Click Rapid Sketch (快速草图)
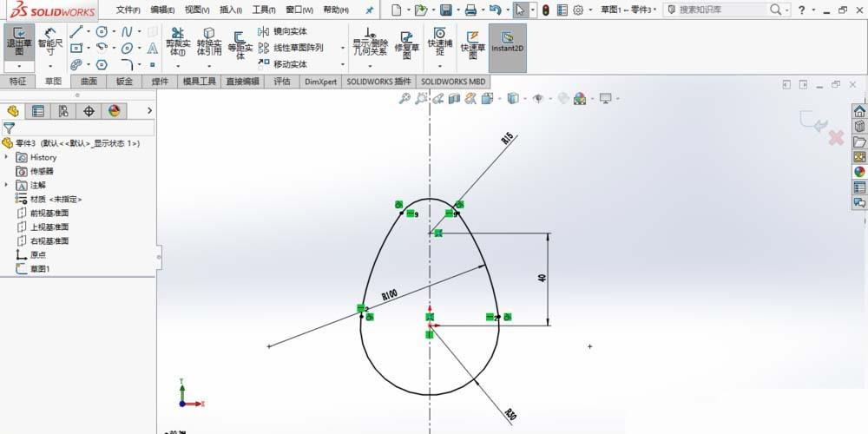 click(x=473, y=44)
